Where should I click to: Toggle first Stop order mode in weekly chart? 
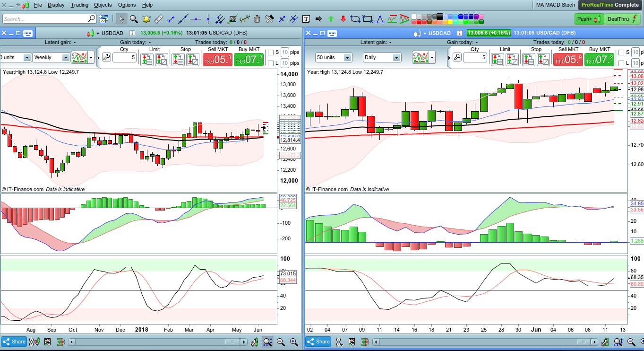pyautogui.click(x=178, y=59)
